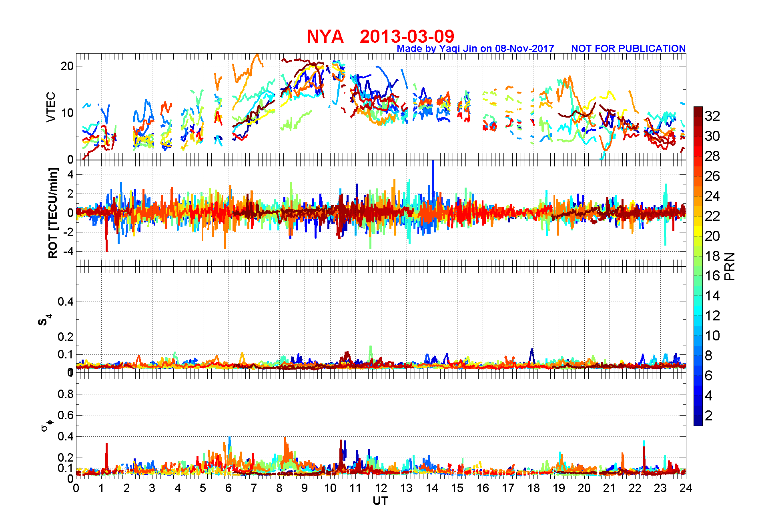Click colorbar tick label 18
Viewport: 762px width, 532px height.
712,256
